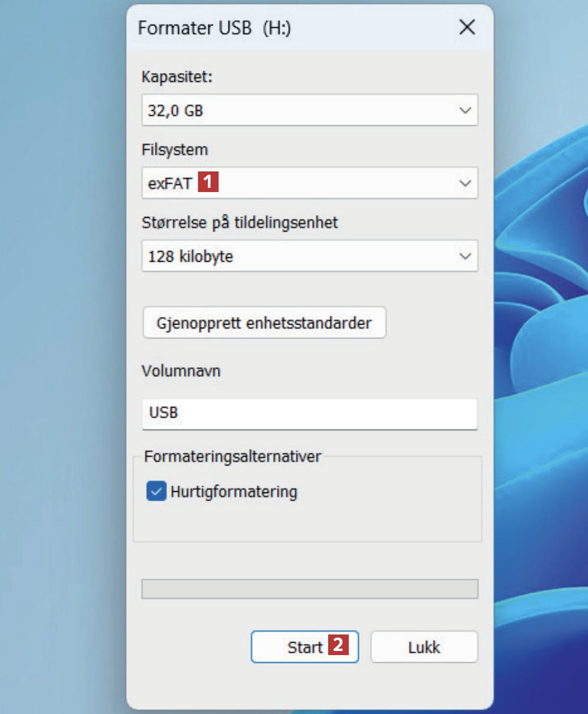The image size is (588, 714).
Task: Click the Filsystem label text
Action: click(174, 150)
